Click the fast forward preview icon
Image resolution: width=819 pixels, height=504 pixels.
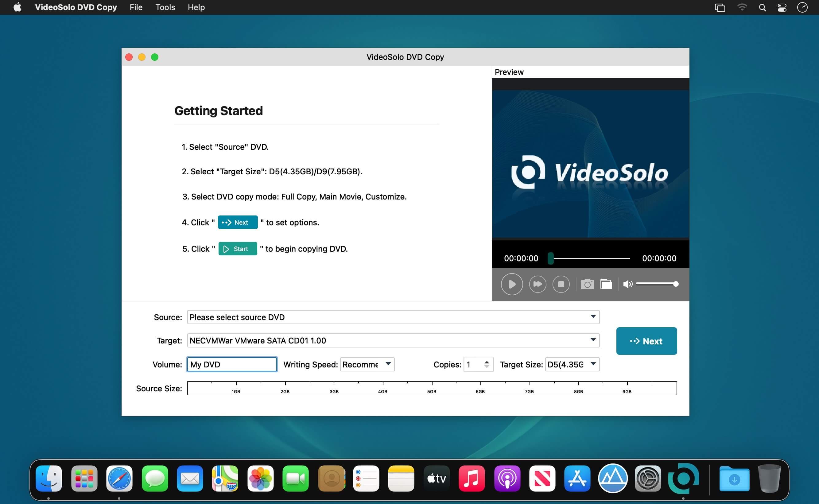coord(537,284)
